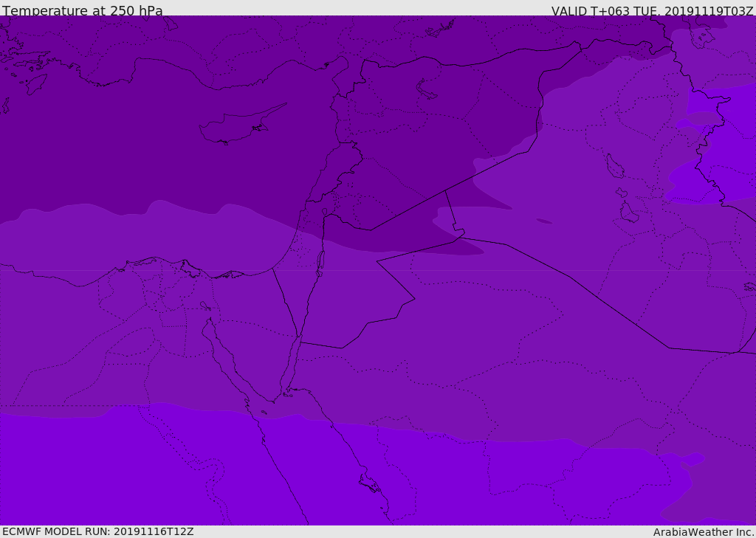This screenshot has height=538, width=756.
Task: Click the island of Cyprus on map
Action: [242, 125]
